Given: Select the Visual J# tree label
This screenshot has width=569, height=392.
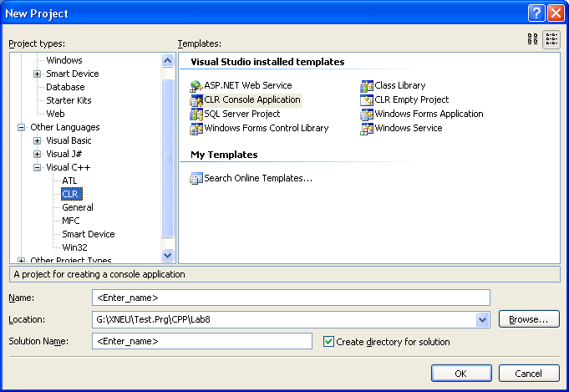Looking at the screenshot, I should (x=64, y=154).
